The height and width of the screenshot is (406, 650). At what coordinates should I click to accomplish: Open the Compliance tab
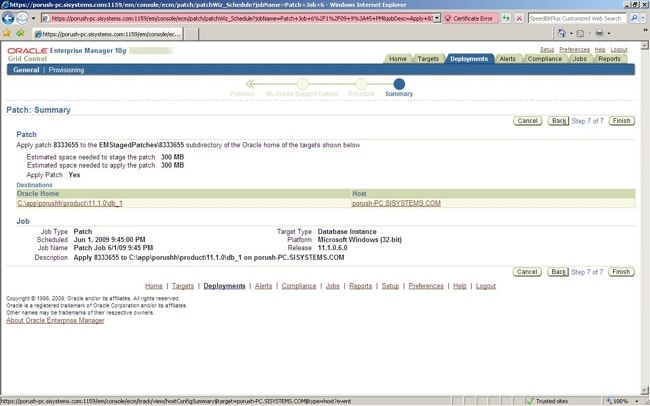pyautogui.click(x=545, y=59)
